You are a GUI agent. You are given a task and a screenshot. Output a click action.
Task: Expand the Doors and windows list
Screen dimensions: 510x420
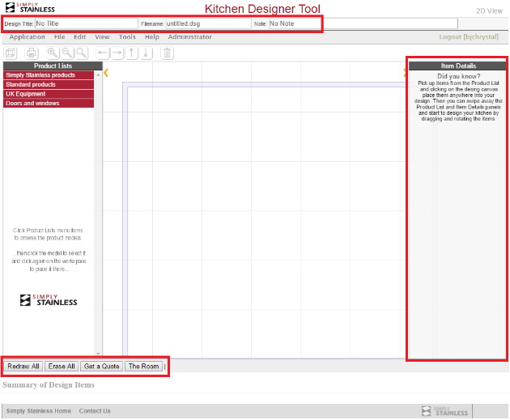point(49,104)
